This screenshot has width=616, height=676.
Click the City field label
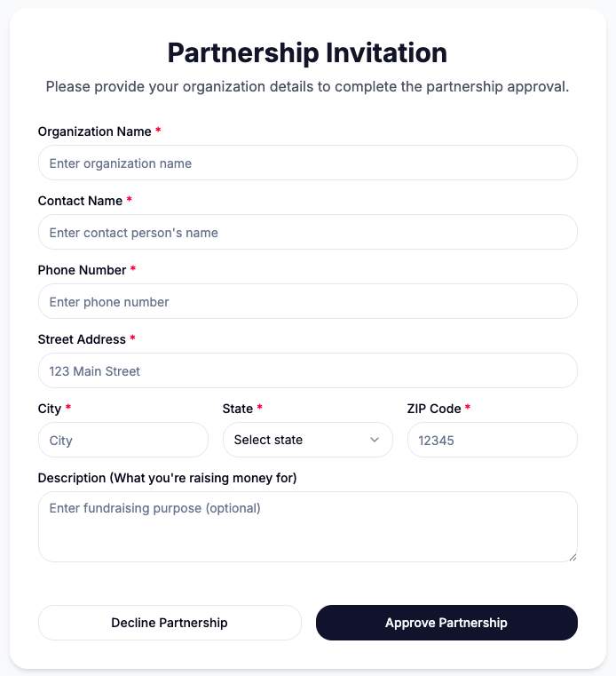pyautogui.click(x=49, y=409)
